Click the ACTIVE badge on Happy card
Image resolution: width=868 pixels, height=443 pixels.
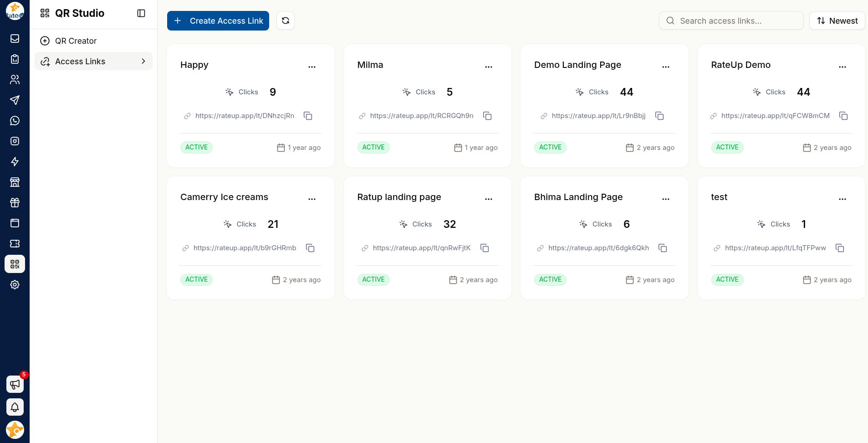tap(196, 147)
